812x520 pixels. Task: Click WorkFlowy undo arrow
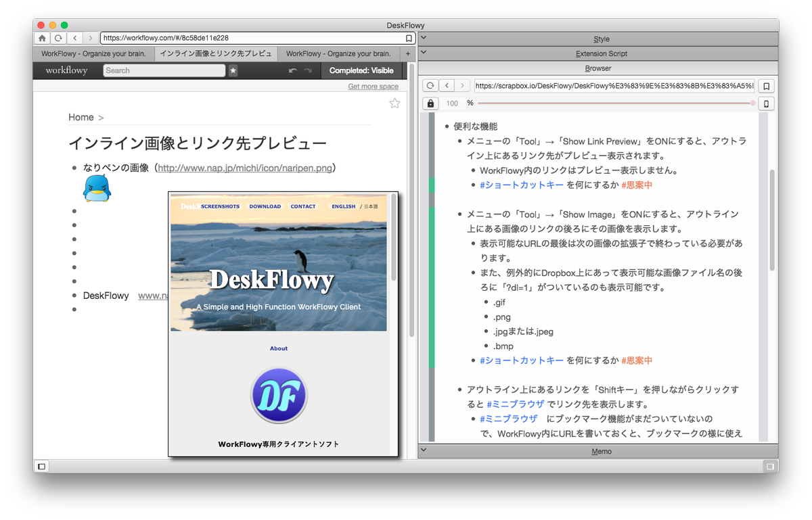point(292,70)
